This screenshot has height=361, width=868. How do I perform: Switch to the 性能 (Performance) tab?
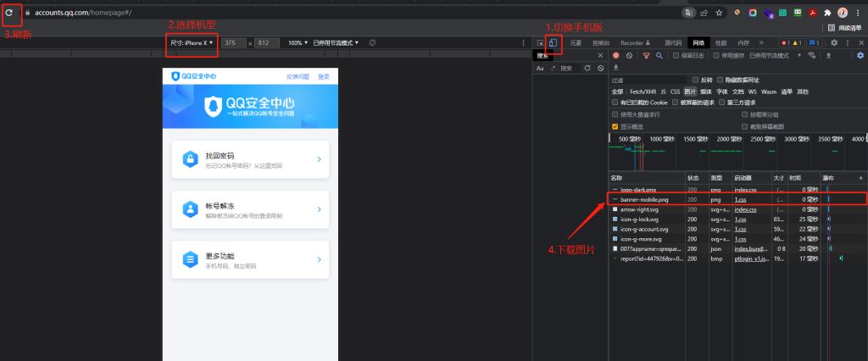tap(721, 42)
